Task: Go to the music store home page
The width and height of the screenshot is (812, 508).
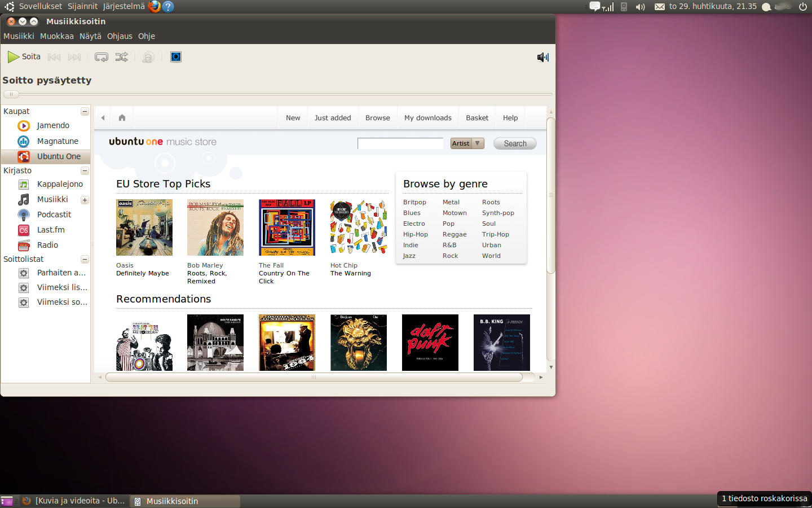Action: (122, 118)
